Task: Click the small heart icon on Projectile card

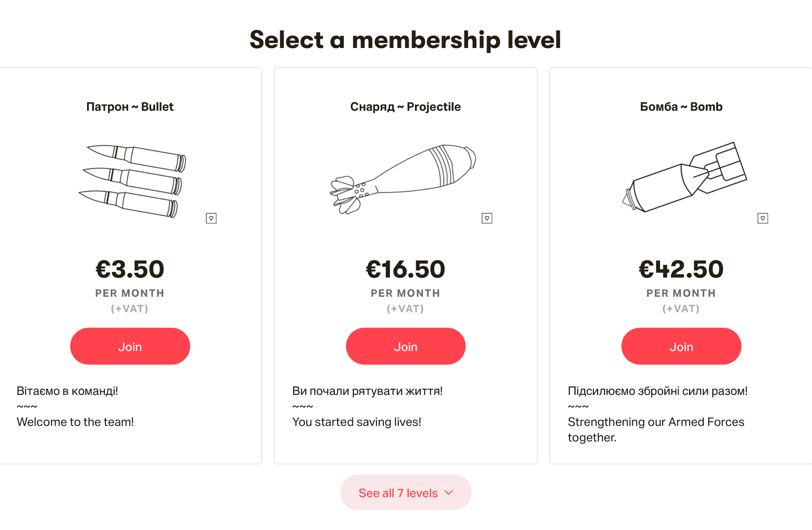Action: (487, 218)
